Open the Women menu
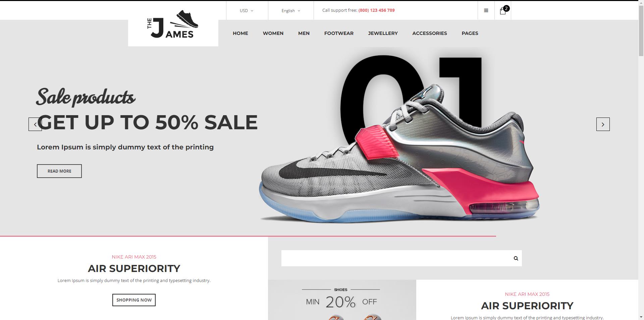 (x=273, y=33)
